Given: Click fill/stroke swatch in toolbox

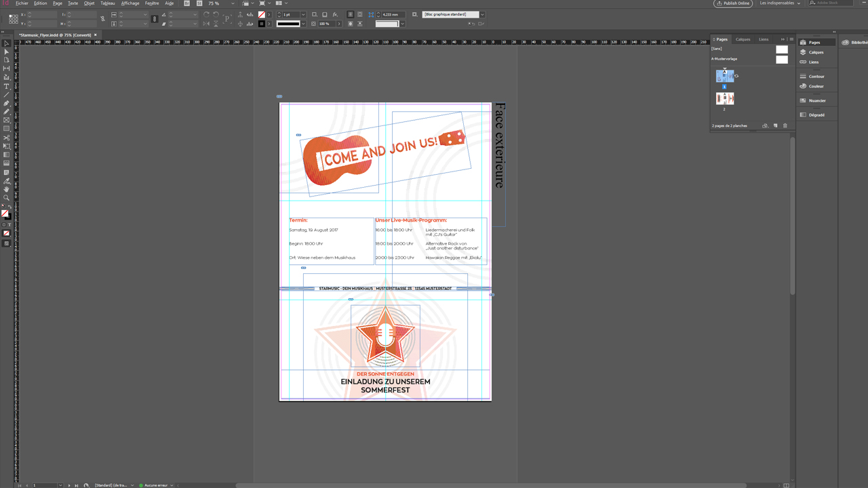Looking at the screenshot, I should [x=5, y=213].
